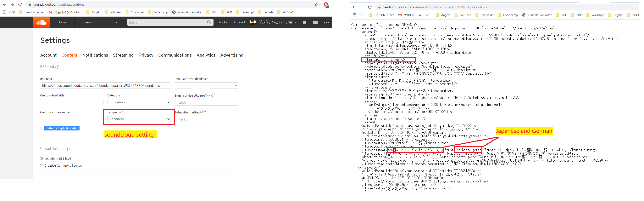Click the magnifier icon in the SoundCloud search box
Screen dimensions: 644x201
209,22
